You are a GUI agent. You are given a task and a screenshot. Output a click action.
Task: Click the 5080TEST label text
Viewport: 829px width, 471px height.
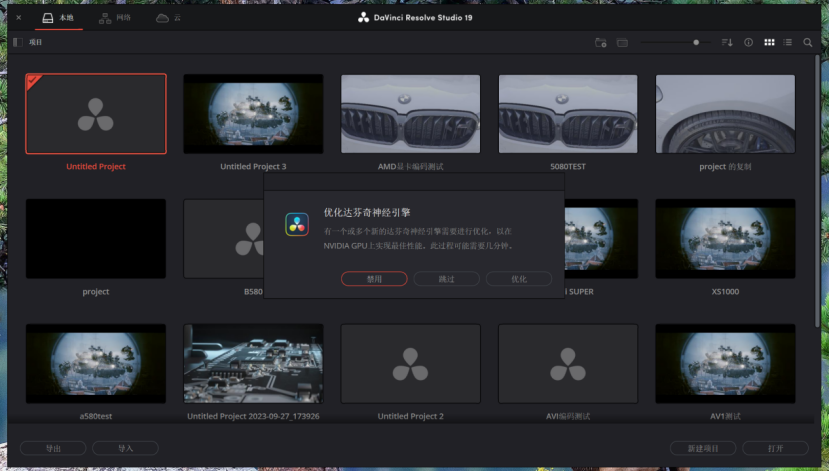tap(568, 167)
